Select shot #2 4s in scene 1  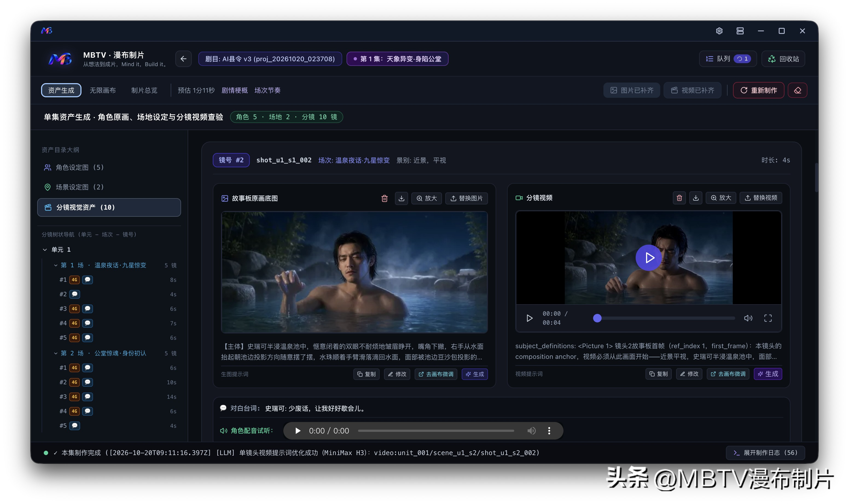tap(117, 294)
